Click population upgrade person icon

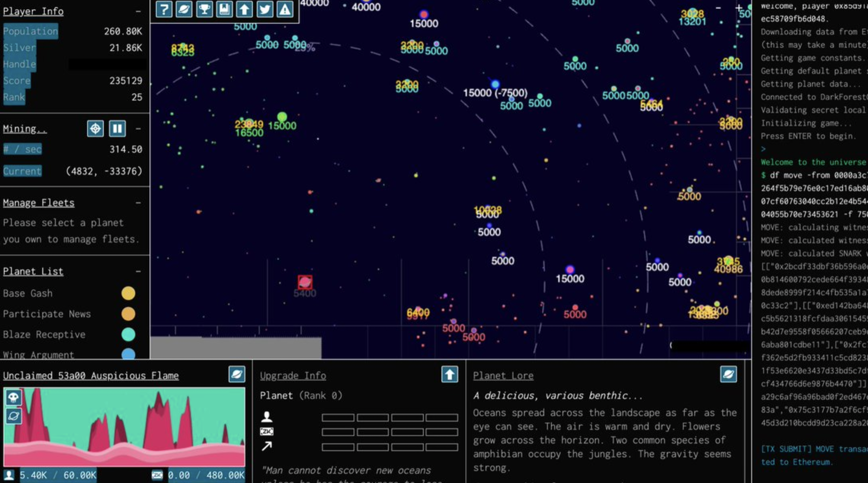coord(267,417)
